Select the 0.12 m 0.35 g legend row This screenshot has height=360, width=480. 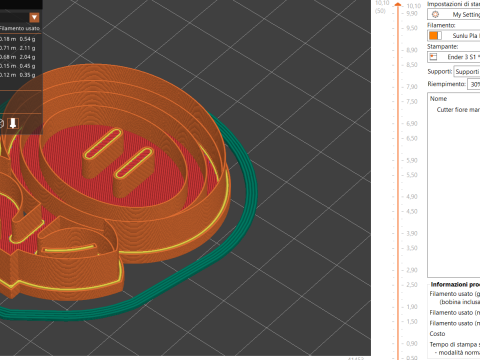click(x=18, y=75)
